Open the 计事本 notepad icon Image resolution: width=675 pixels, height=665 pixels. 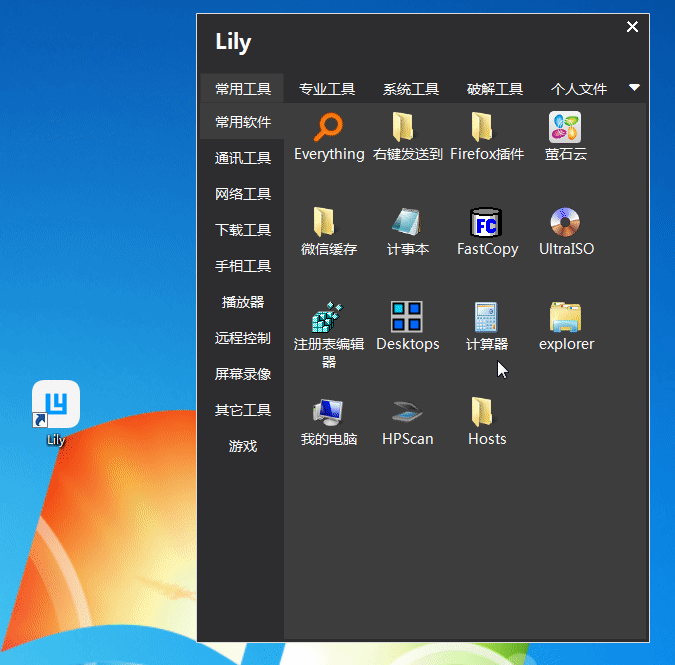coord(407,223)
